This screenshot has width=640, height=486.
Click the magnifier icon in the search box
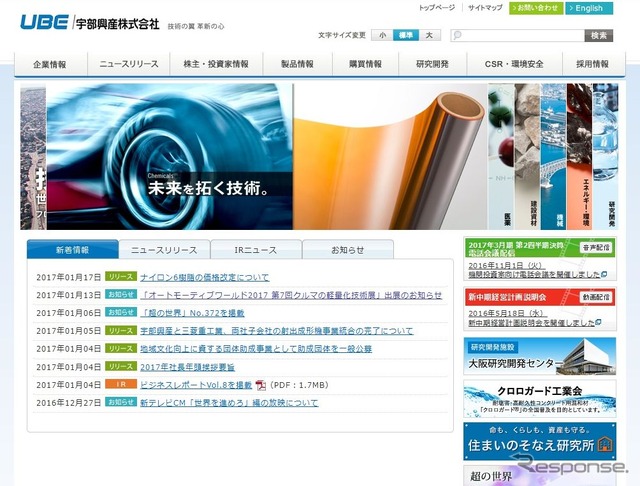pos(457,36)
